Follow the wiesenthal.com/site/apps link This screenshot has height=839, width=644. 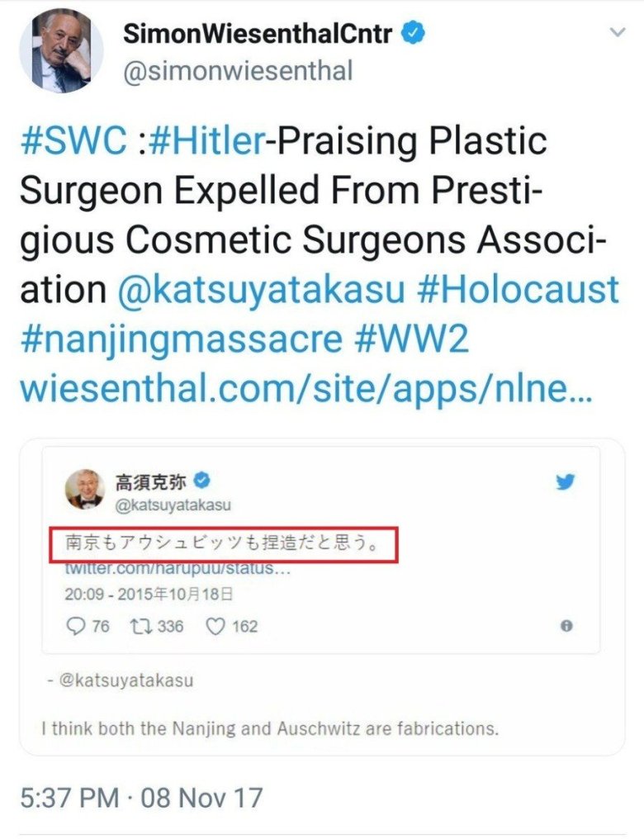(x=306, y=389)
